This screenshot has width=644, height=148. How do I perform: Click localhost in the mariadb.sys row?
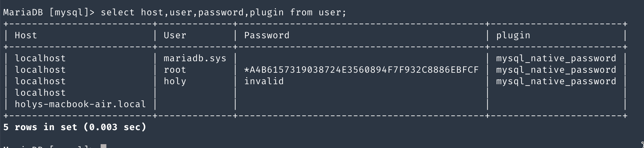pyautogui.click(x=40, y=58)
